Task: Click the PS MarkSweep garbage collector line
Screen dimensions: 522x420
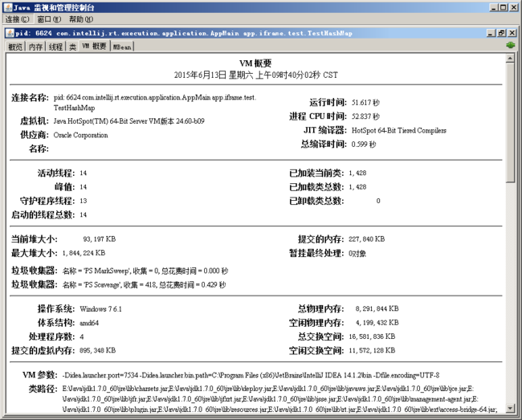Action: pos(145,271)
